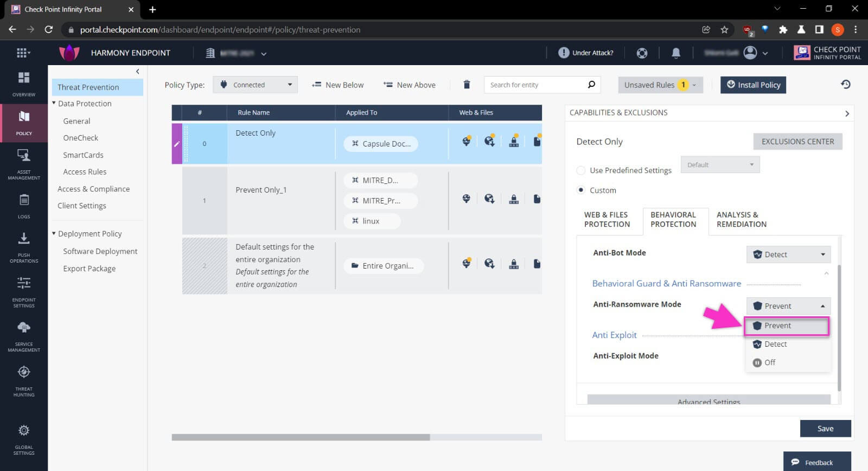Collapse Anti-Ransomware Mode dropdown
868x471 pixels.
coord(788,306)
